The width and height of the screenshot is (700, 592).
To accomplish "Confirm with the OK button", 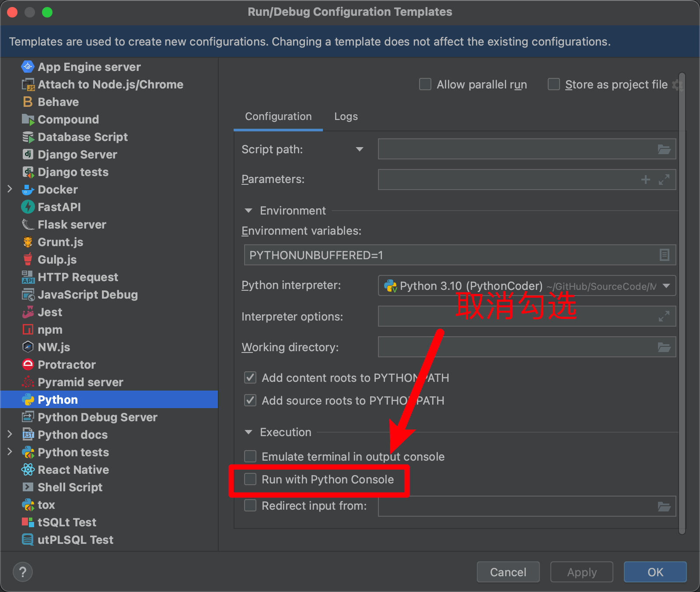I will (655, 572).
